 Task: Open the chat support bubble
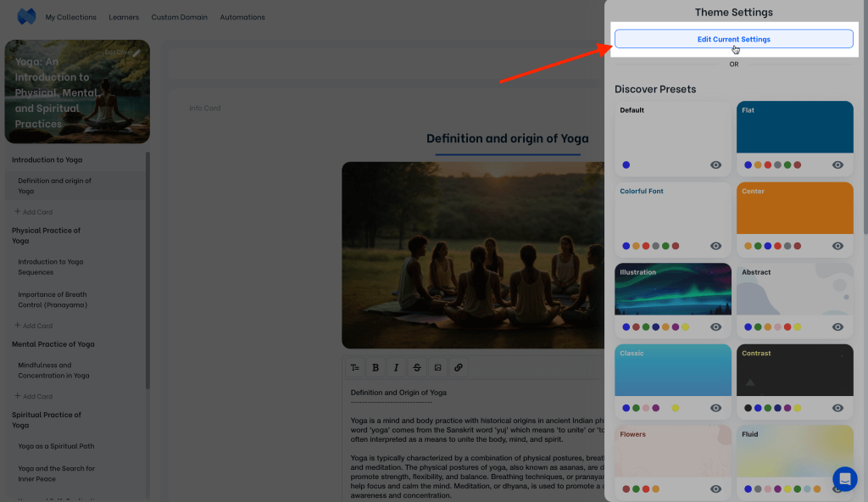844,479
